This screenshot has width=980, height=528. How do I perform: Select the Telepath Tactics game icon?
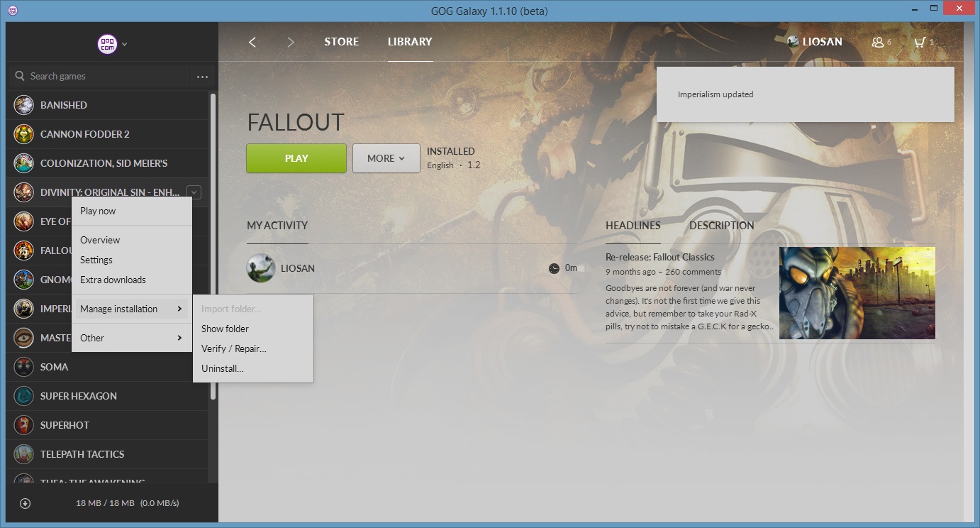(x=23, y=454)
